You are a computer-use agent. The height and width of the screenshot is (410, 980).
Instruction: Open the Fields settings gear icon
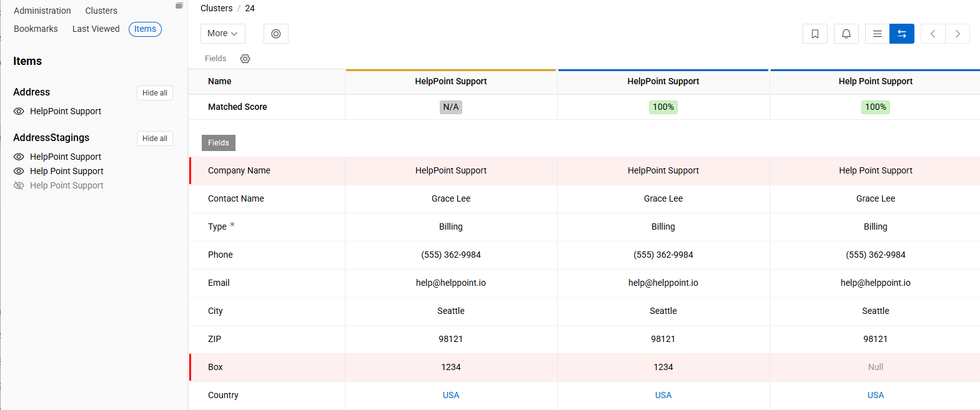245,59
